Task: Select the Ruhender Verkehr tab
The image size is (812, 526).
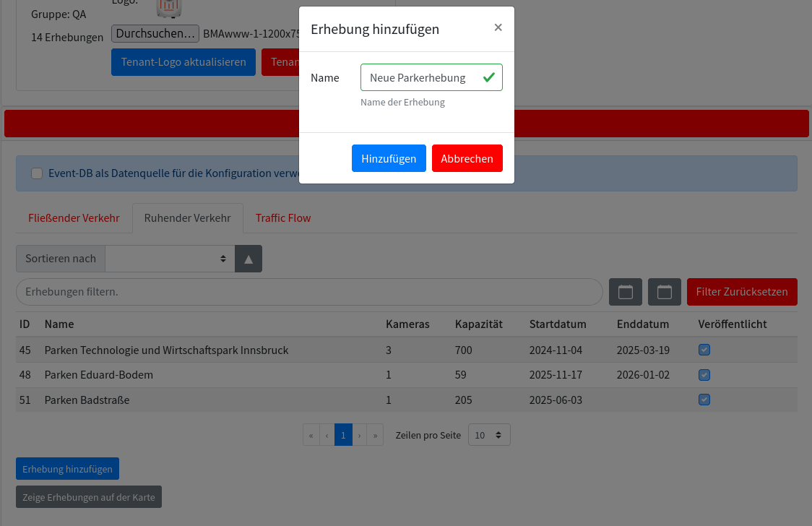Action: point(187,218)
